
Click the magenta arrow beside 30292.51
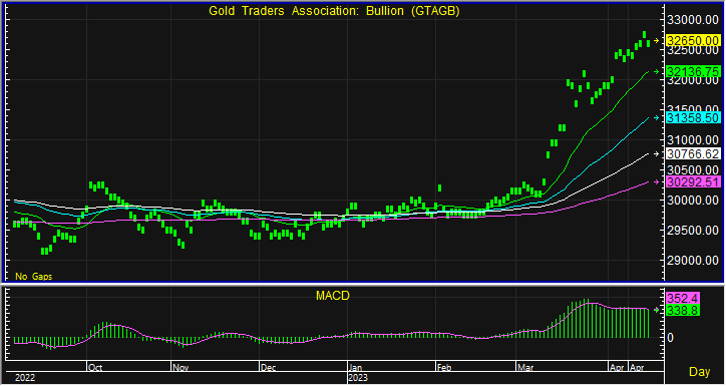coord(656,182)
